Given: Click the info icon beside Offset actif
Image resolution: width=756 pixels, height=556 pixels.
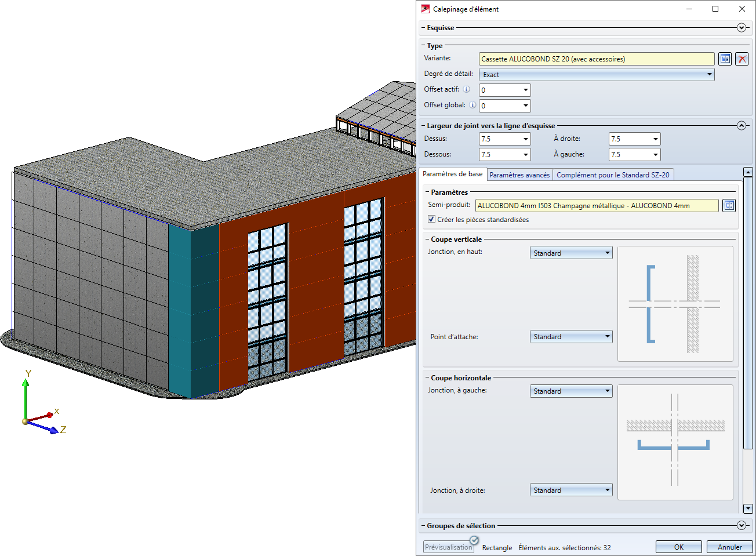Looking at the screenshot, I should coord(467,89).
